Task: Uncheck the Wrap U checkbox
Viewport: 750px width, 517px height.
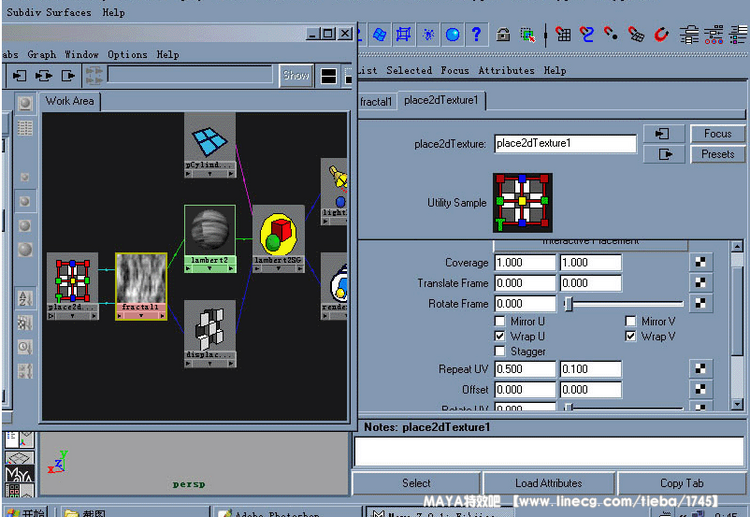Action: 500,336
